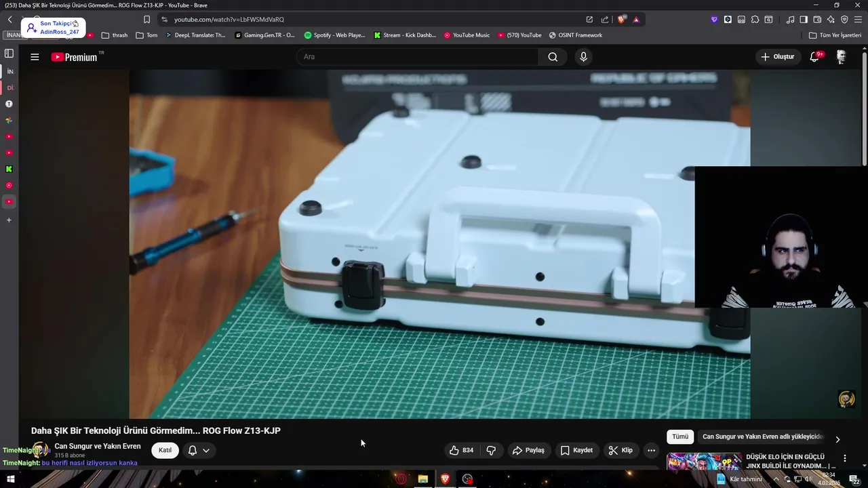Click channel watermark in video corner
868x488 pixels.
pos(846,399)
